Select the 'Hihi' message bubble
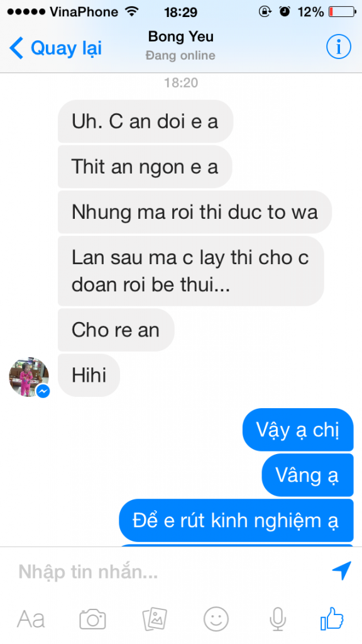The height and width of the screenshot is (644, 362). (x=89, y=375)
